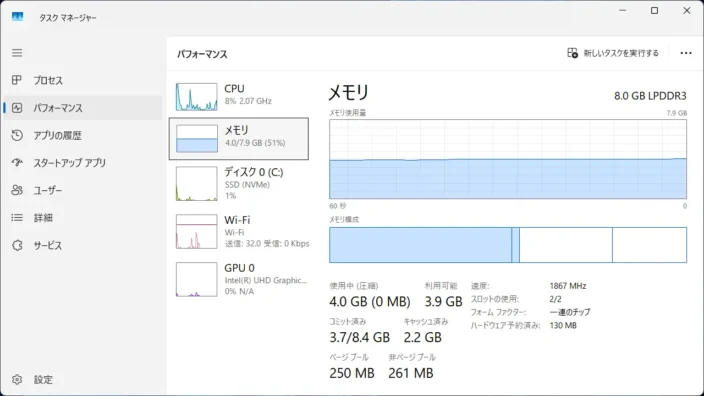Click 2.2 GB cached value

point(422,337)
